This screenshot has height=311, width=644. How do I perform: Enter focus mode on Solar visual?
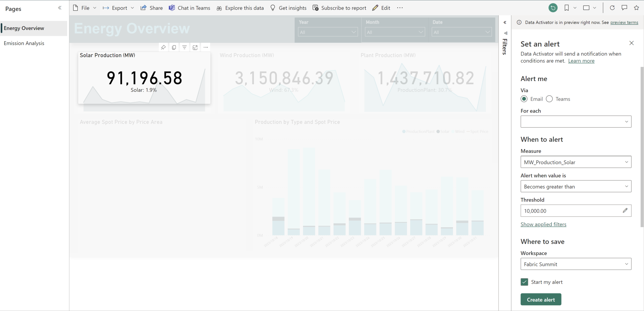tap(195, 47)
